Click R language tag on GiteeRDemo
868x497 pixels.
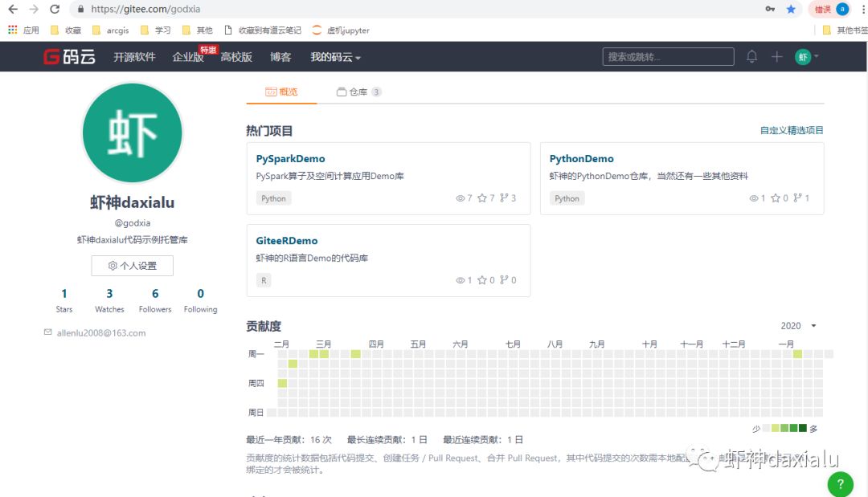[264, 280]
